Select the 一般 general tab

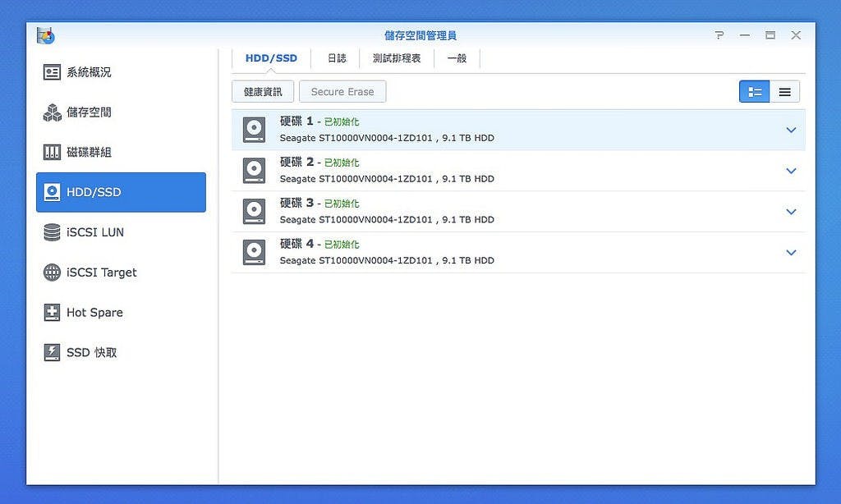[457, 58]
